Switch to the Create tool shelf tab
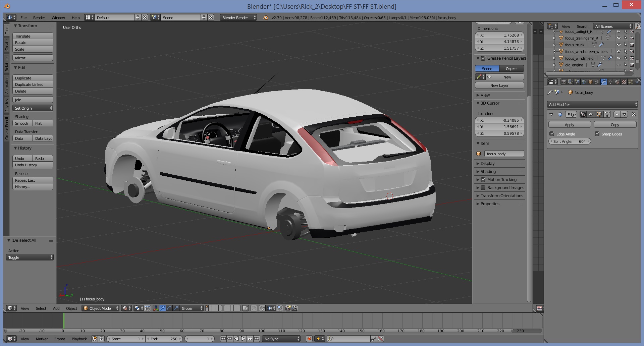 coord(6,45)
